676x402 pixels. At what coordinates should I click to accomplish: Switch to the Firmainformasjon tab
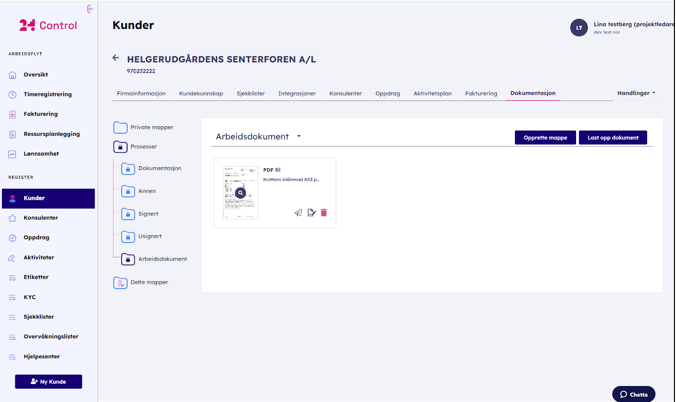coord(141,94)
